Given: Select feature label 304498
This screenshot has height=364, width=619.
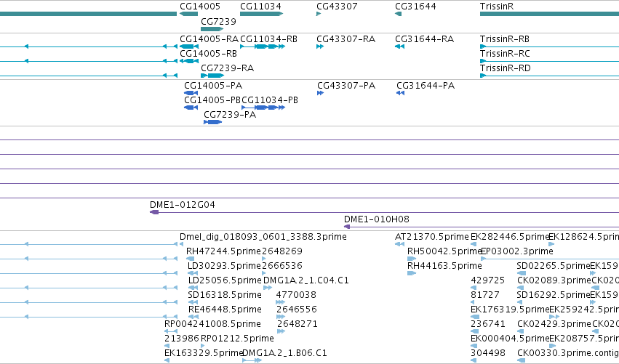Looking at the screenshot, I should click(x=488, y=353).
